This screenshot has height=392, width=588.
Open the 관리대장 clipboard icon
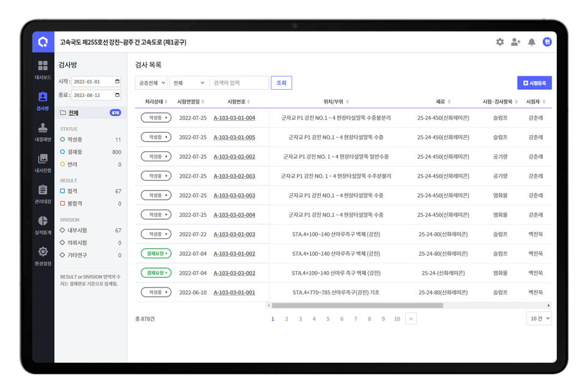tap(43, 194)
